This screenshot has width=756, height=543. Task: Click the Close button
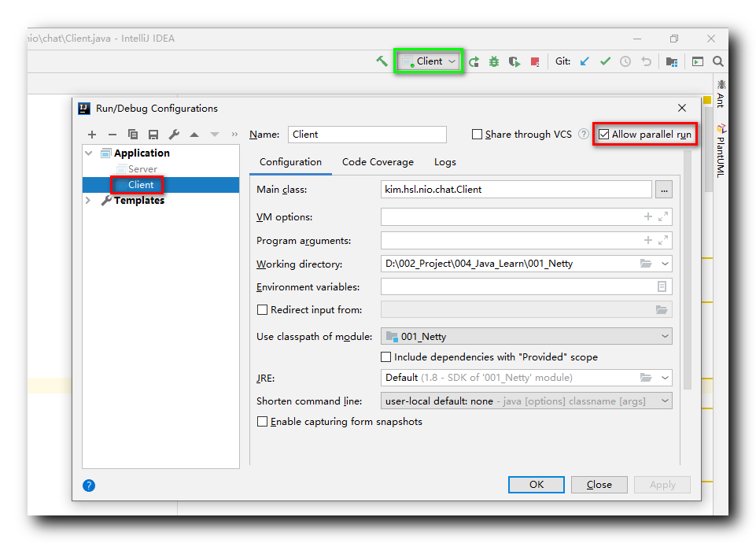pos(599,485)
